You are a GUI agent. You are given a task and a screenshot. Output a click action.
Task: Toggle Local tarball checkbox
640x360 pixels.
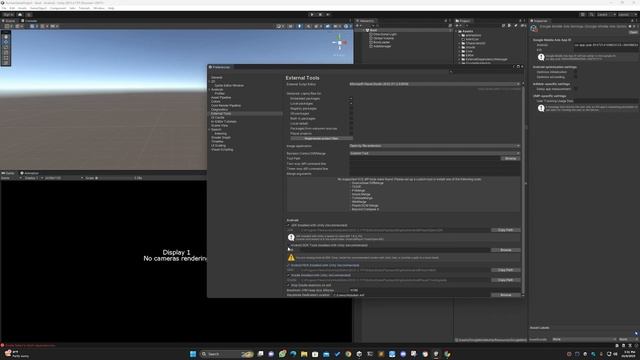point(351,123)
